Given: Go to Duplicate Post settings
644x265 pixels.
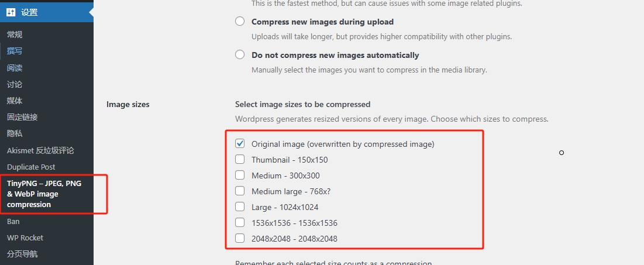Looking at the screenshot, I should (x=31, y=167).
